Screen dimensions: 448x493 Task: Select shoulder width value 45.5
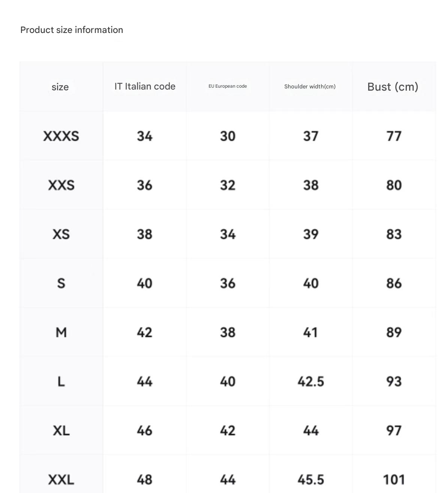tap(311, 480)
